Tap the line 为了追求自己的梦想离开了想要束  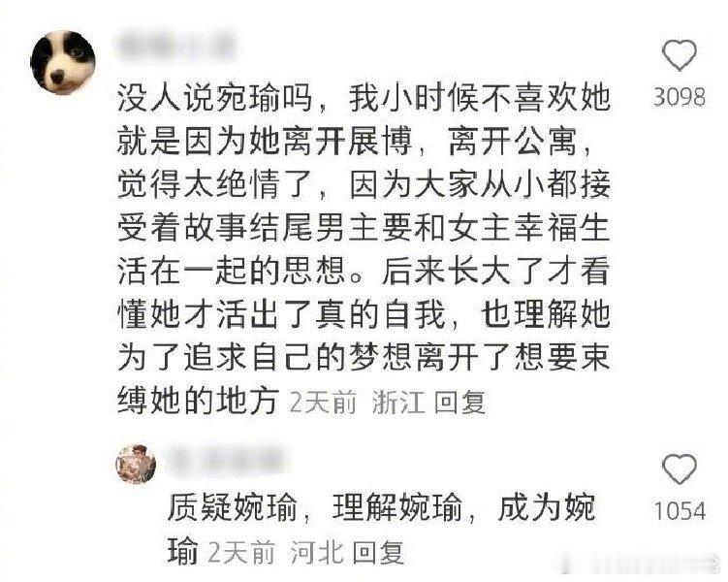[364, 357]
